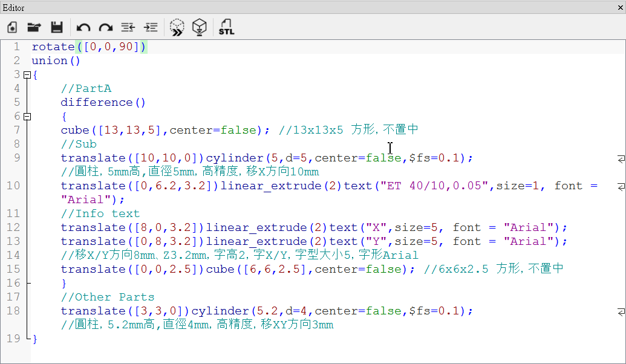Indent the selected code
Viewport: 626px width, 364px height.
tap(151, 27)
